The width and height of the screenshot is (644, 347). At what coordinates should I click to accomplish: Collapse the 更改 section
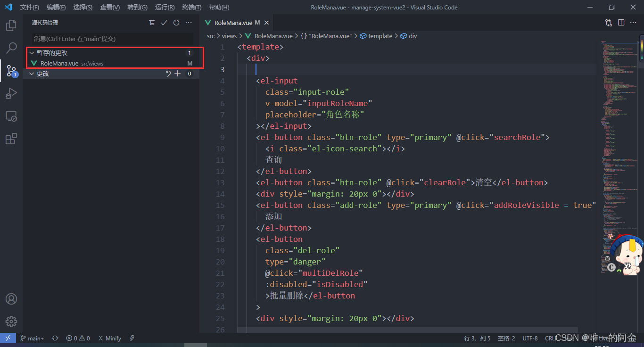point(32,74)
